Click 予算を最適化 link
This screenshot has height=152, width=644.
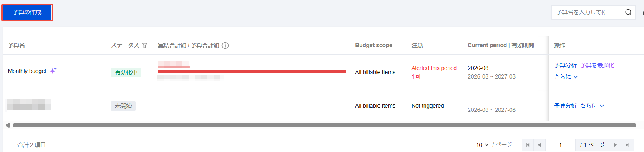(597, 65)
